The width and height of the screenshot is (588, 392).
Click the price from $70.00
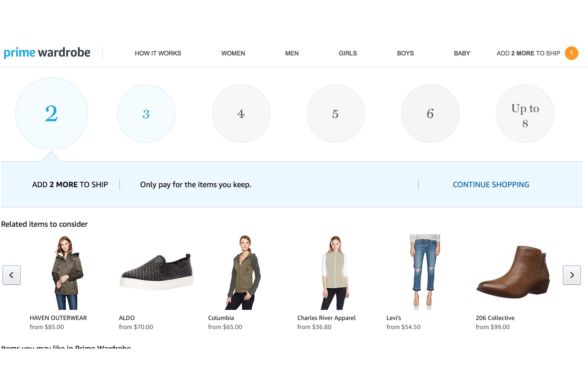[x=136, y=327]
